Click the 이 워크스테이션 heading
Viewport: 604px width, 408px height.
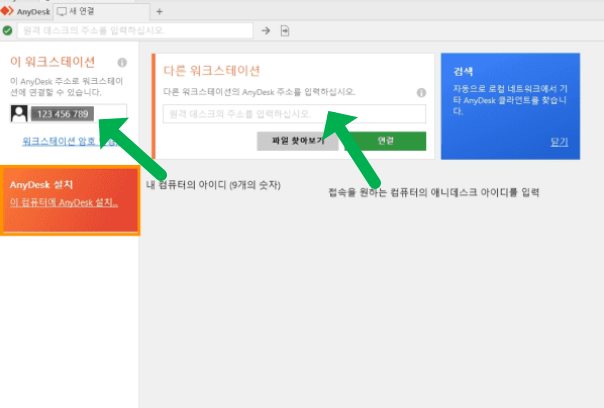(52, 62)
